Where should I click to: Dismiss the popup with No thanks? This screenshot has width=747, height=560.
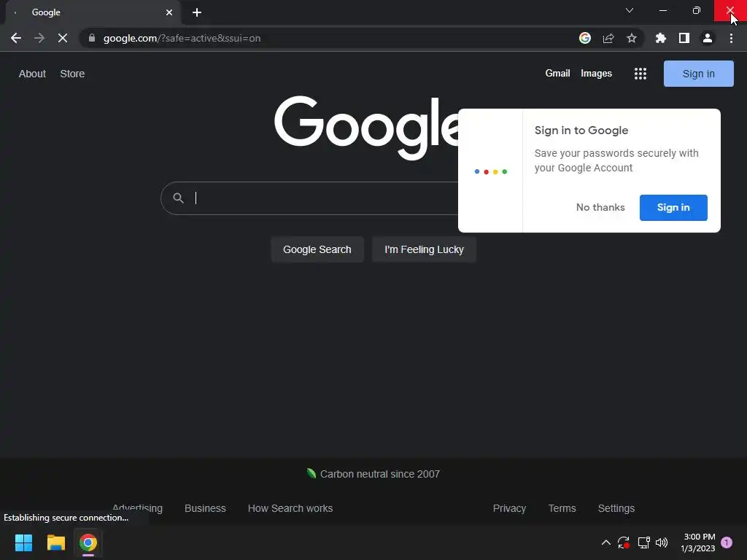pos(600,208)
